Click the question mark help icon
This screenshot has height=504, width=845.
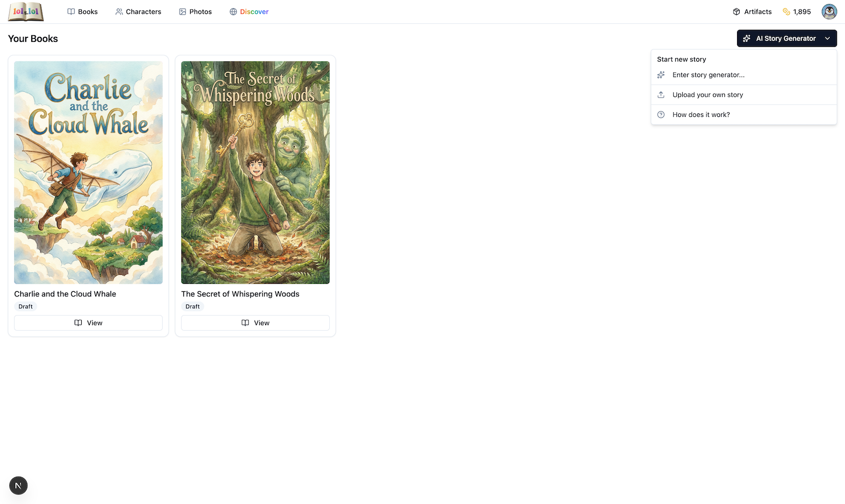661,115
